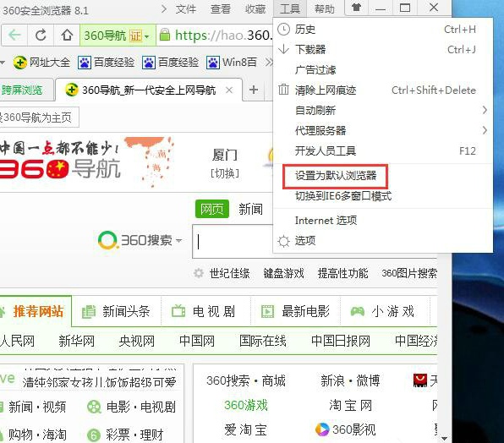504x443 pixels.
Task: Open the 人民网 link
Action: point(17,341)
